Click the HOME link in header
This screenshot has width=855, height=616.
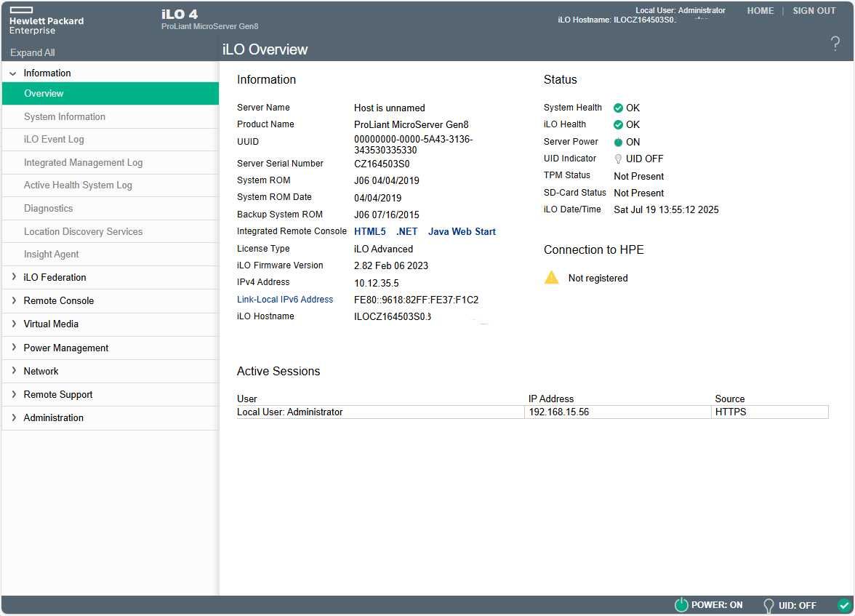760,11
